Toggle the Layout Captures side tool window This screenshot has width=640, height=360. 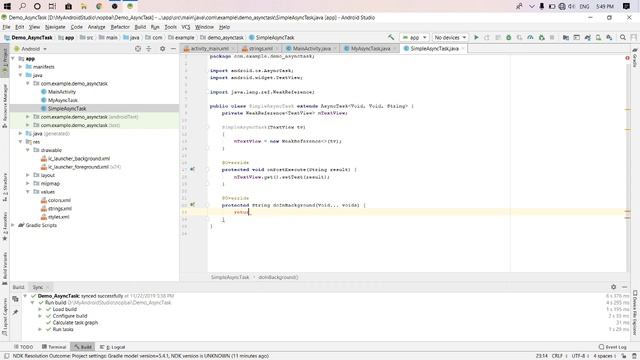pos(5,317)
